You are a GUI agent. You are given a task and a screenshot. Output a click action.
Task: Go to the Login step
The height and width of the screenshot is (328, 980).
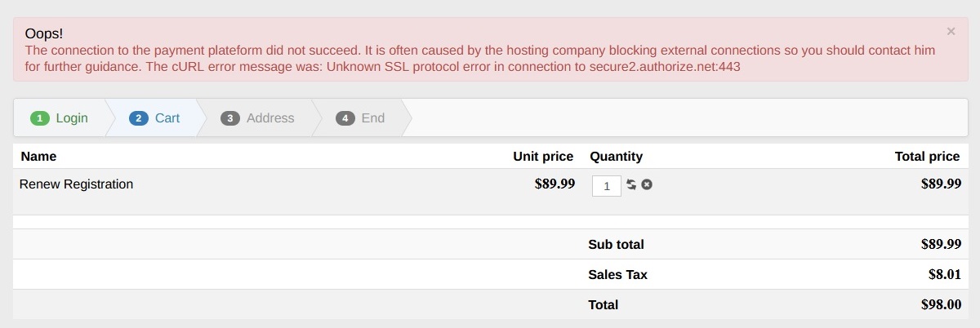click(x=71, y=118)
